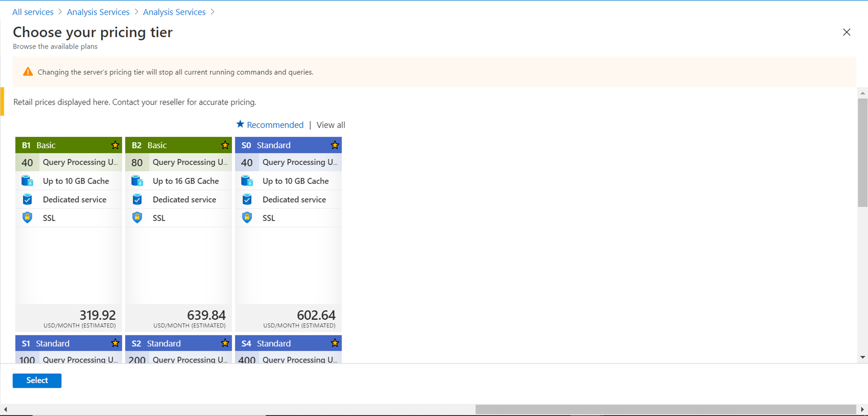The height and width of the screenshot is (416, 868).
Task: Click the horizontal scrollbar right arrow
Action: pyautogui.click(x=862, y=409)
